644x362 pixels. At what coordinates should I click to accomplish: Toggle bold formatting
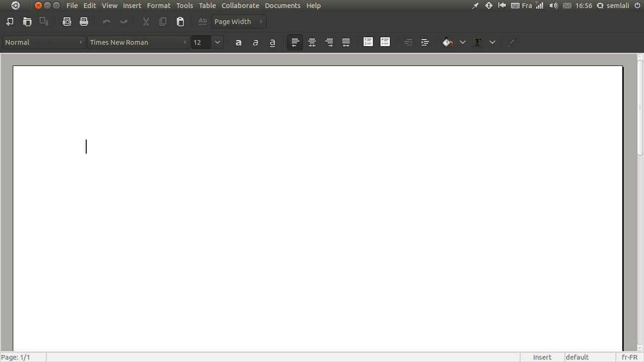point(238,43)
